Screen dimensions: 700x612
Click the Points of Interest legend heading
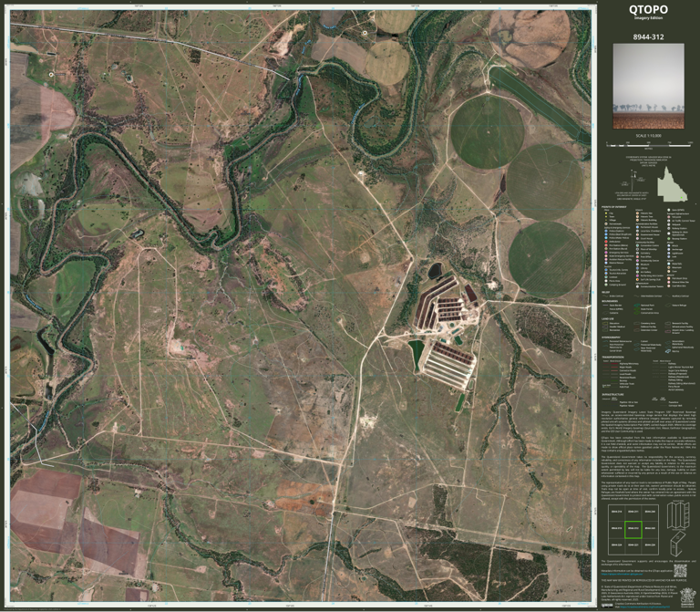pos(613,207)
